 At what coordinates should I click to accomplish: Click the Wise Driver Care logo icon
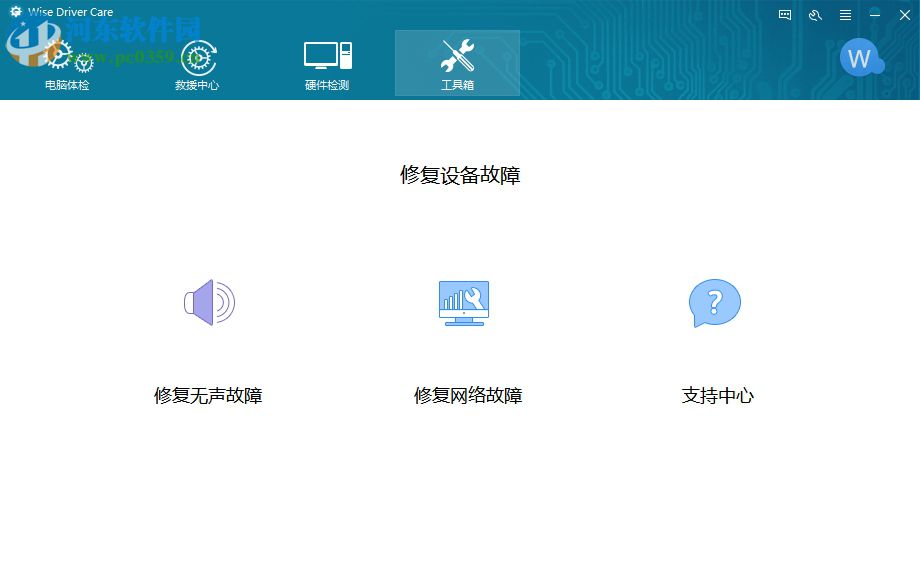pos(13,10)
